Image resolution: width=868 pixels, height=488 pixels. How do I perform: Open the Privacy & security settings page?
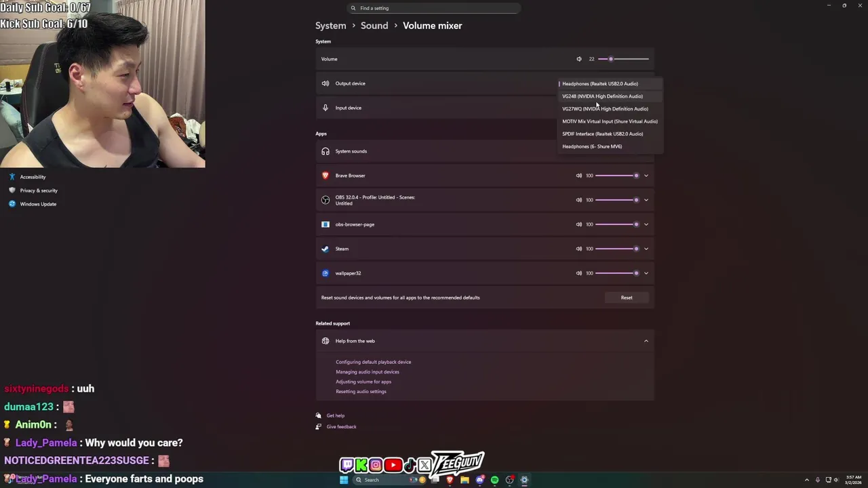pyautogui.click(x=33, y=190)
